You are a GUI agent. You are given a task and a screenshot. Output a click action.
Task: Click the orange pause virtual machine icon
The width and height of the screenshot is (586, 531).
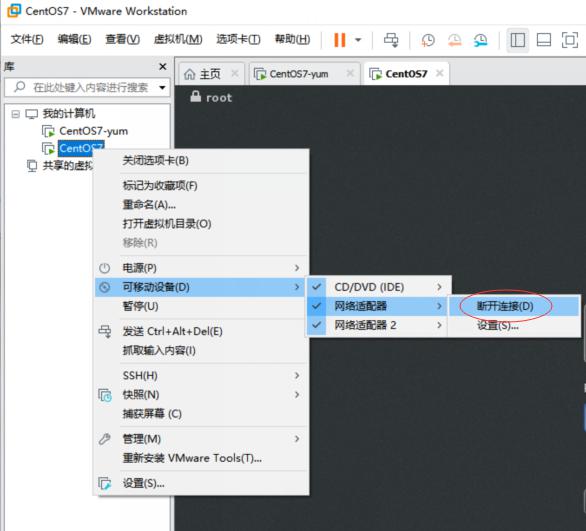pos(340,40)
